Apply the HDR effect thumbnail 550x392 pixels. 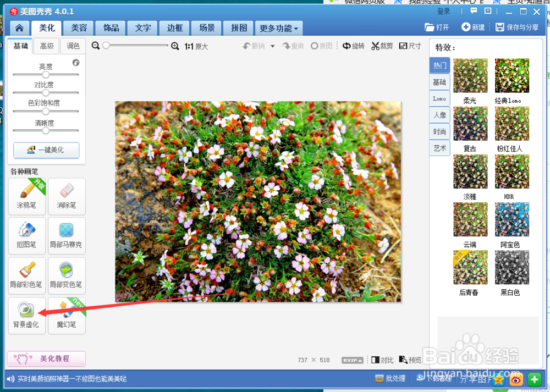click(512, 172)
